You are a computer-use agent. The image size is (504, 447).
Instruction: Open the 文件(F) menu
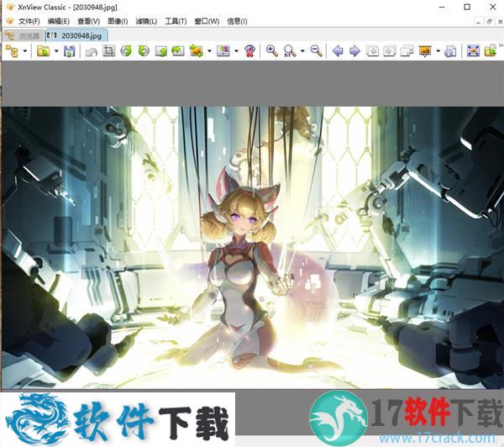point(29,21)
